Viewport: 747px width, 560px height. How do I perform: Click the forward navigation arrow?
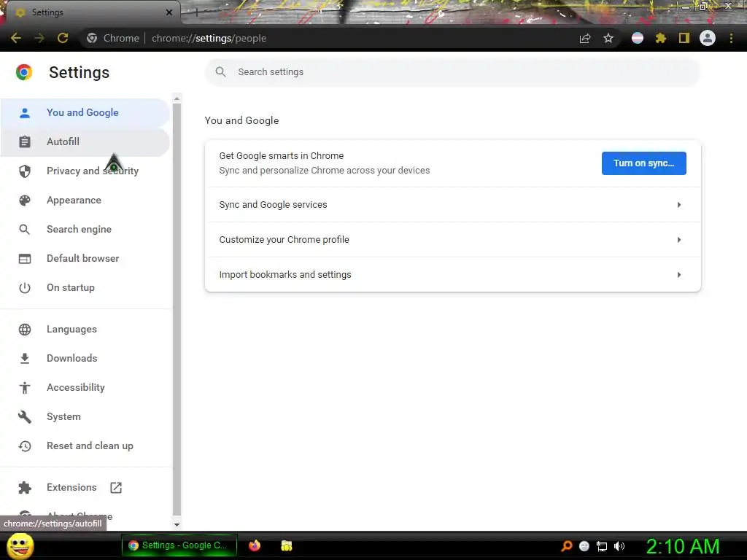39,38
